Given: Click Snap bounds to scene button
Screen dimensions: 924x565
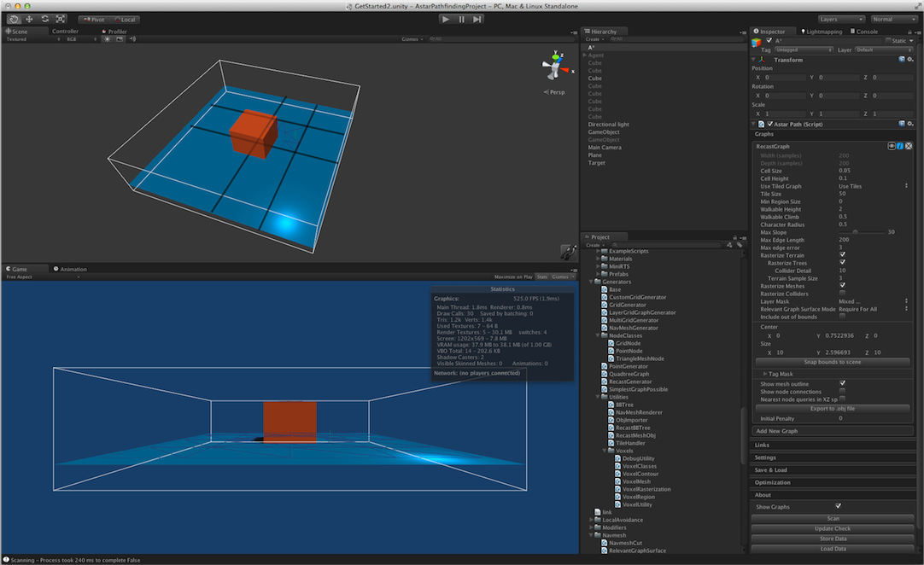Looking at the screenshot, I should 833,362.
